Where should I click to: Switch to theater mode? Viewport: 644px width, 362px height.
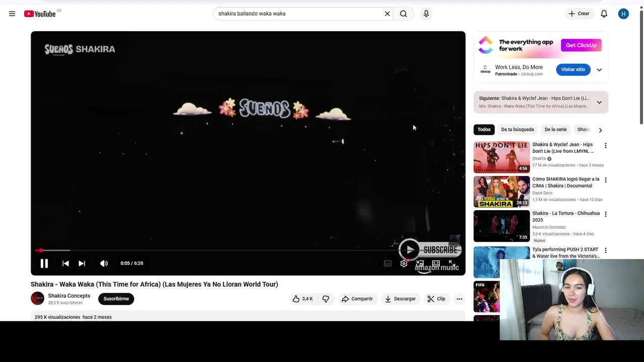(x=436, y=263)
